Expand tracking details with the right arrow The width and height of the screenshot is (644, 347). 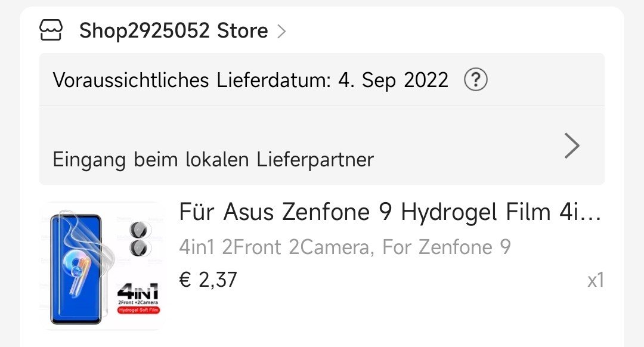pos(571,145)
